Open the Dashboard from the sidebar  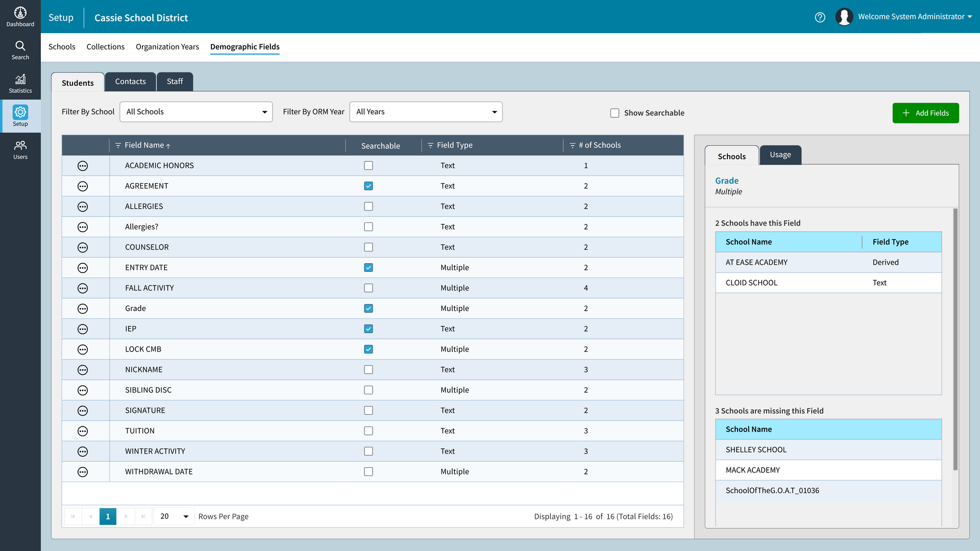(x=20, y=15)
